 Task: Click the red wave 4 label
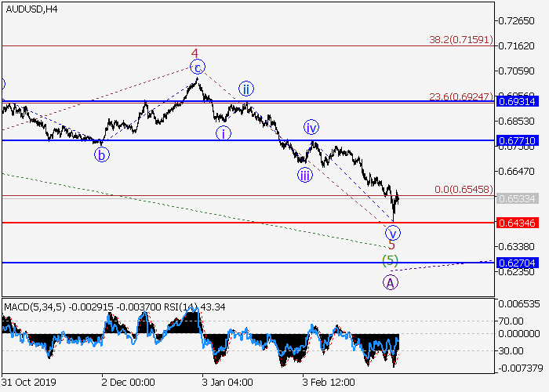click(x=195, y=53)
